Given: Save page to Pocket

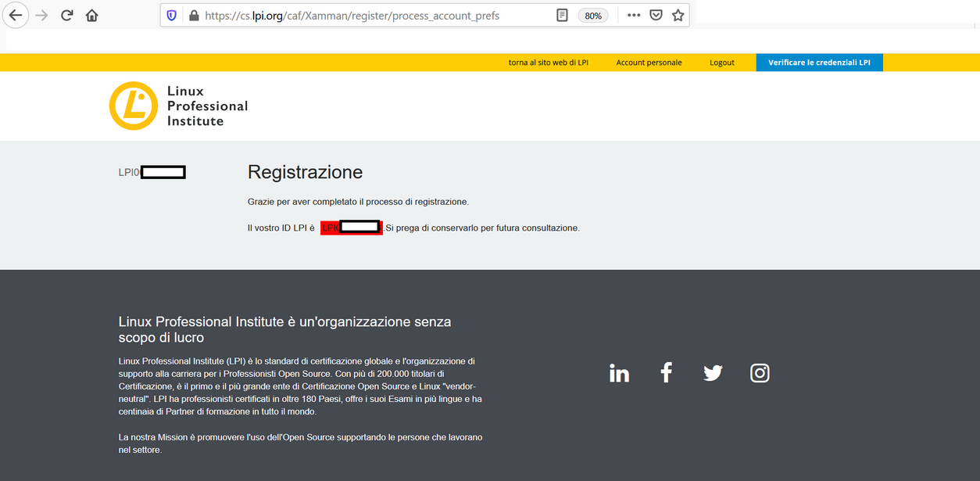Looking at the screenshot, I should 656,15.
